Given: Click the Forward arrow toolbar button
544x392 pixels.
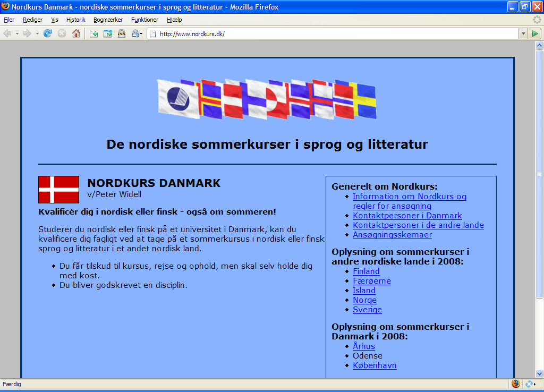Looking at the screenshot, I should tap(27, 33).
